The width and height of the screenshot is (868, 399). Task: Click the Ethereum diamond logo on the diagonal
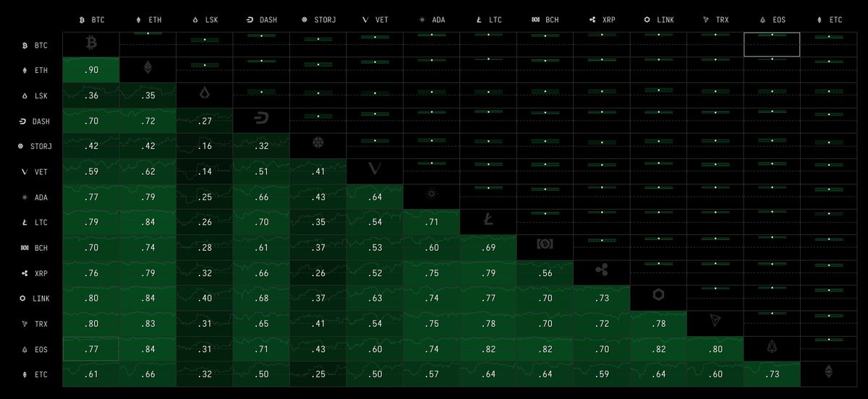148,69
